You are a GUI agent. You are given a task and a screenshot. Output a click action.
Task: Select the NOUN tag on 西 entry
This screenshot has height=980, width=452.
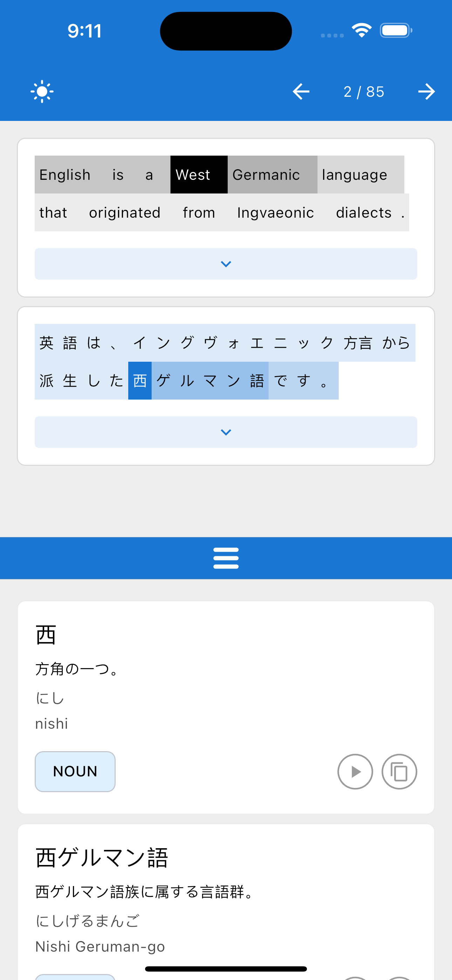(75, 771)
